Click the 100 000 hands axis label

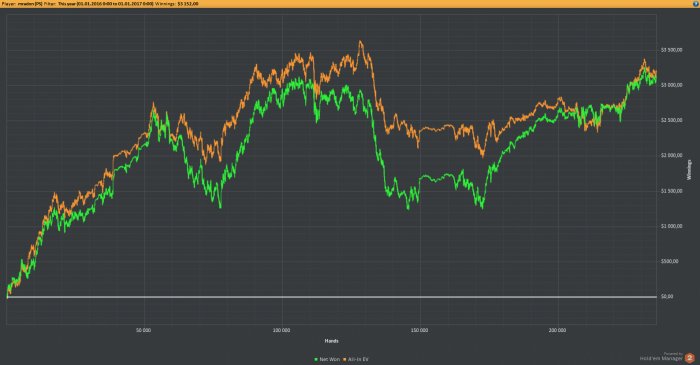tap(281, 330)
